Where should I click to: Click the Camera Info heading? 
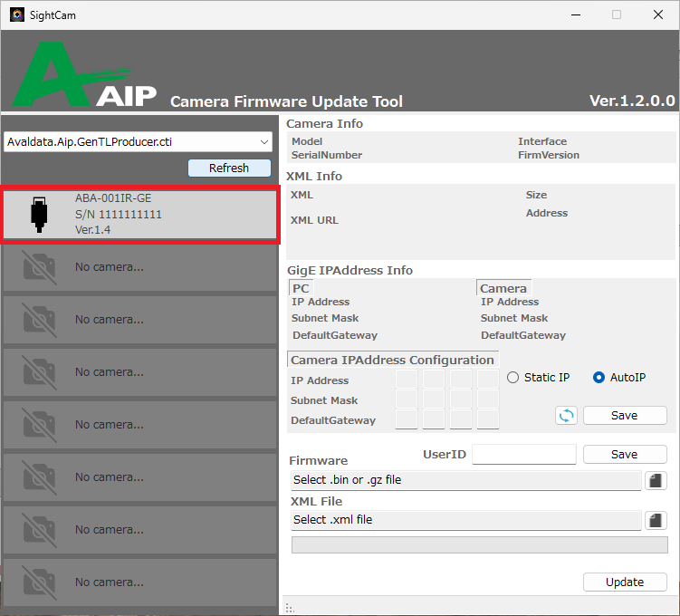(324, 123)
